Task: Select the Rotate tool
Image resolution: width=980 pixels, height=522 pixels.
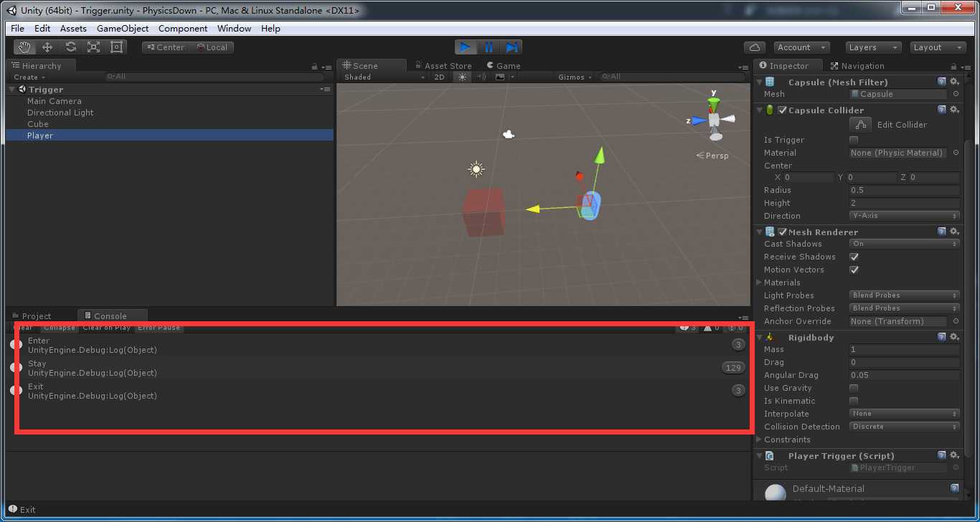Action: [x=70, y=47]
